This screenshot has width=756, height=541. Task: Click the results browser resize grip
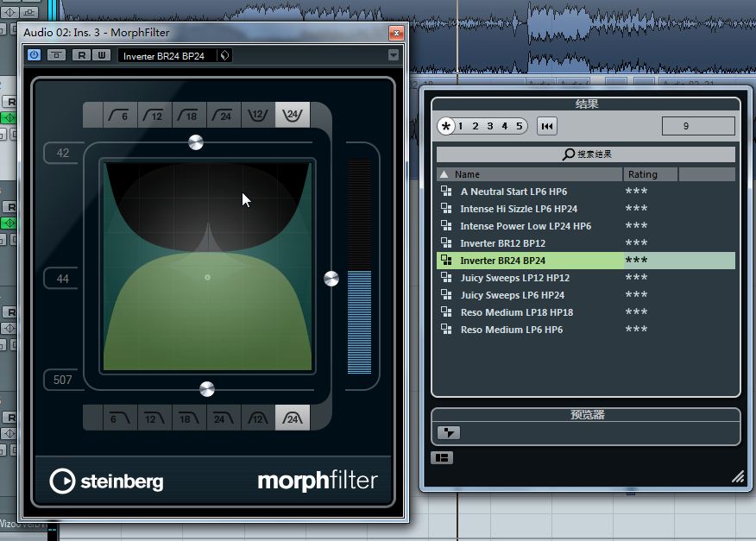(738, 476)
